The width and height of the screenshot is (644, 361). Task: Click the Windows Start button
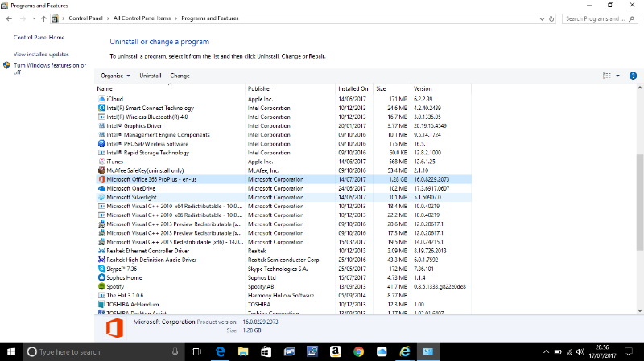(x=11, y=351)
